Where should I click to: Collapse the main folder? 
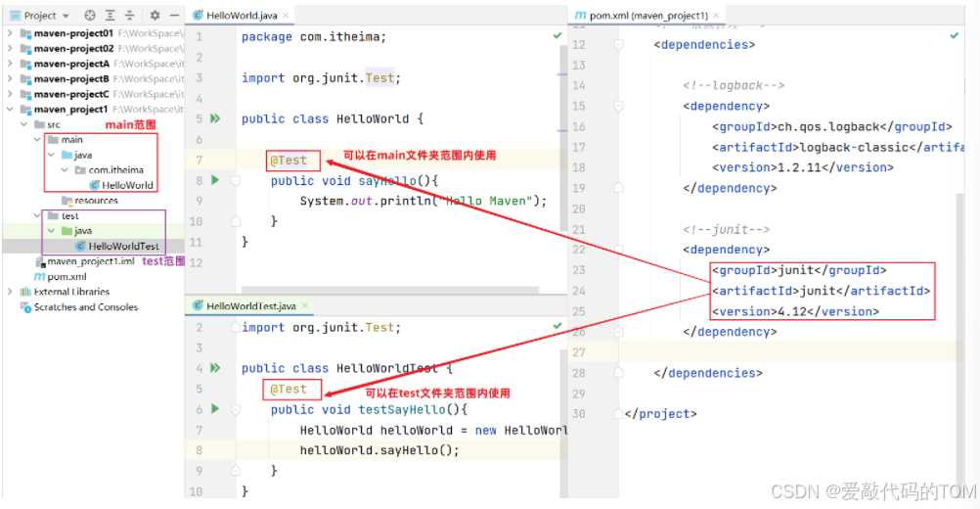[x=37, y=139]
